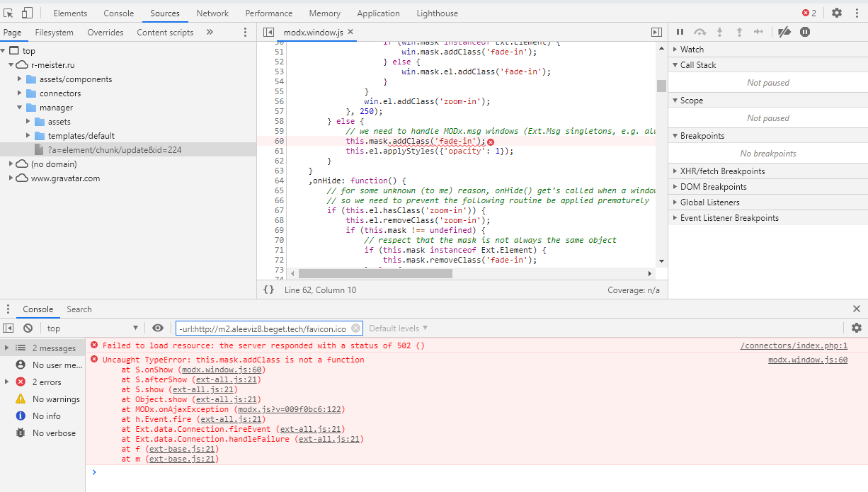Close the modx.window.js file tab
This screenshot has height=492, width=868.
(x=350, y=32)
